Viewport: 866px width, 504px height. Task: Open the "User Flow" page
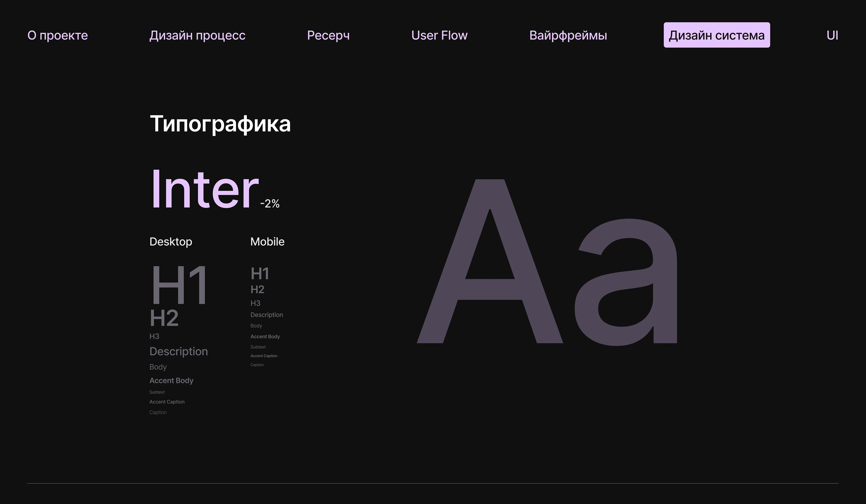[x=439, y=35]
